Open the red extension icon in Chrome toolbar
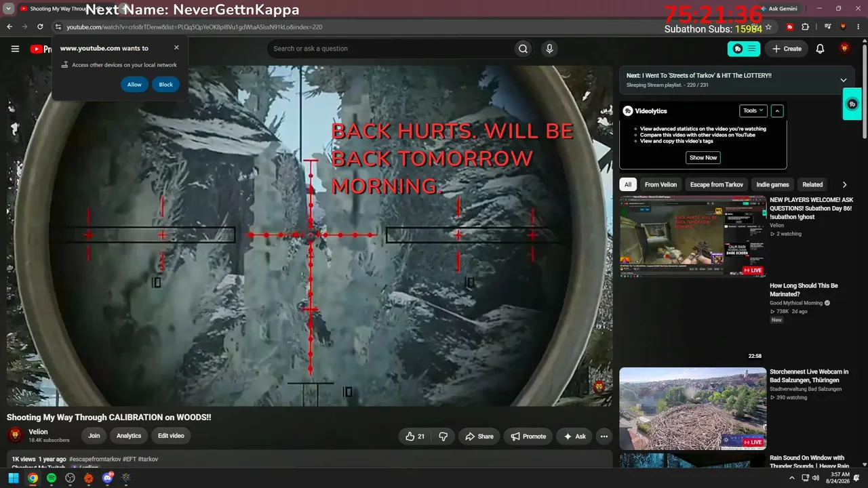This screenshot has height=488, width=868. coord(790,27)
